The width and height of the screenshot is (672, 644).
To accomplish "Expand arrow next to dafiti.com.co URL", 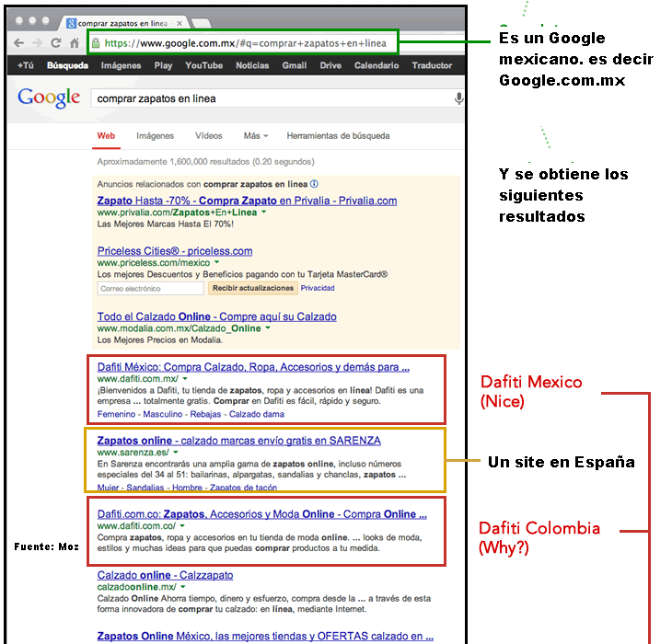I will (x=182, y=525).
